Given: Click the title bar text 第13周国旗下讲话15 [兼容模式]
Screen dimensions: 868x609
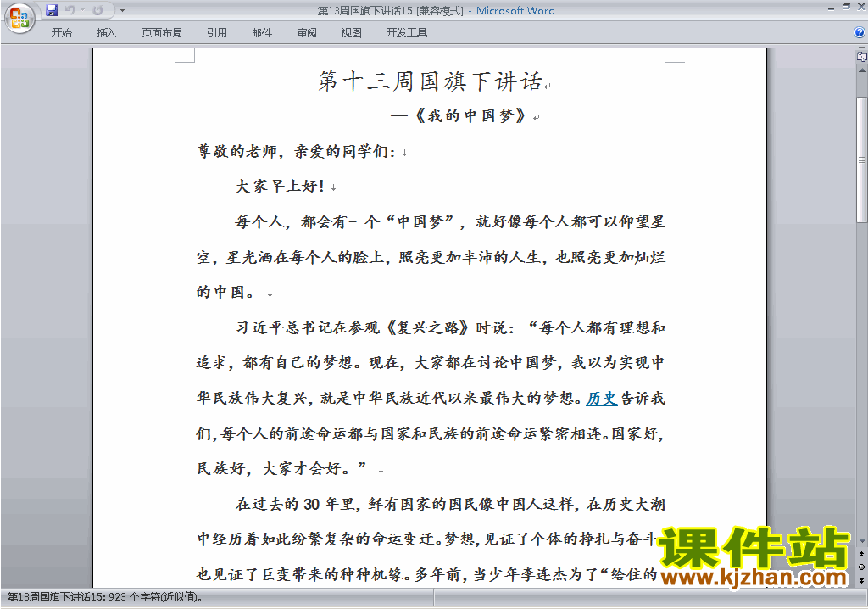Looking at the screenshot, I should pos(390,10).
